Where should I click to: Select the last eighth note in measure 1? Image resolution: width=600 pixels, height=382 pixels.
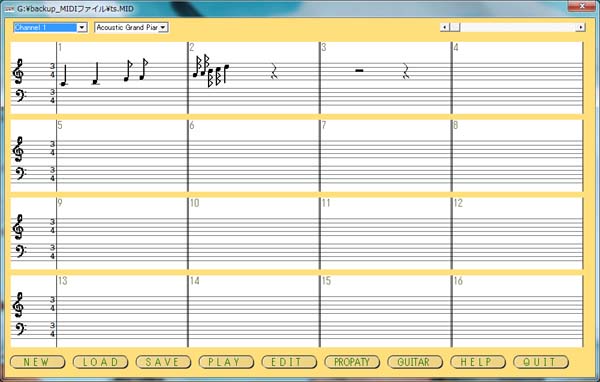tap(143, 69)
